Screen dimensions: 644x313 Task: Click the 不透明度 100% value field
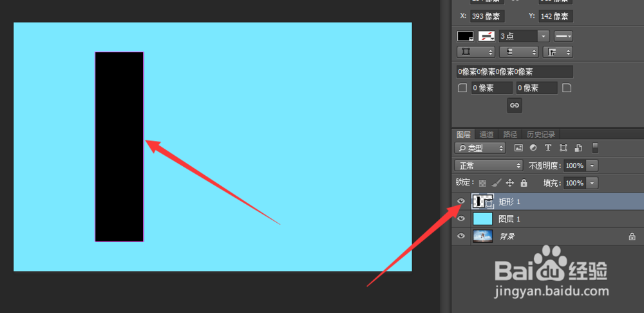pyautogui.click(x=574, y=166)
